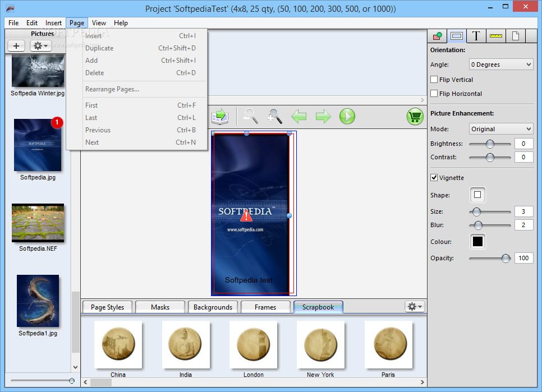
Task: Select the India scrapbook style
Action: [186, 345]
